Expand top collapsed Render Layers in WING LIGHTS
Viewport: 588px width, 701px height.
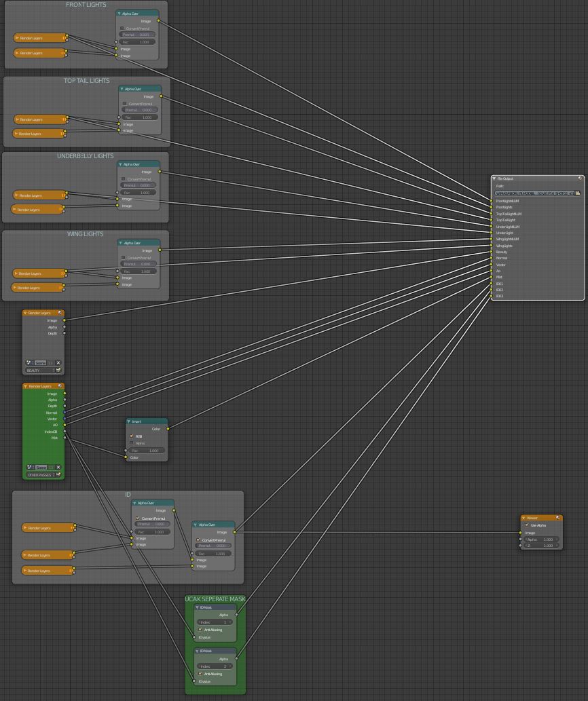(x=16, y=273)
